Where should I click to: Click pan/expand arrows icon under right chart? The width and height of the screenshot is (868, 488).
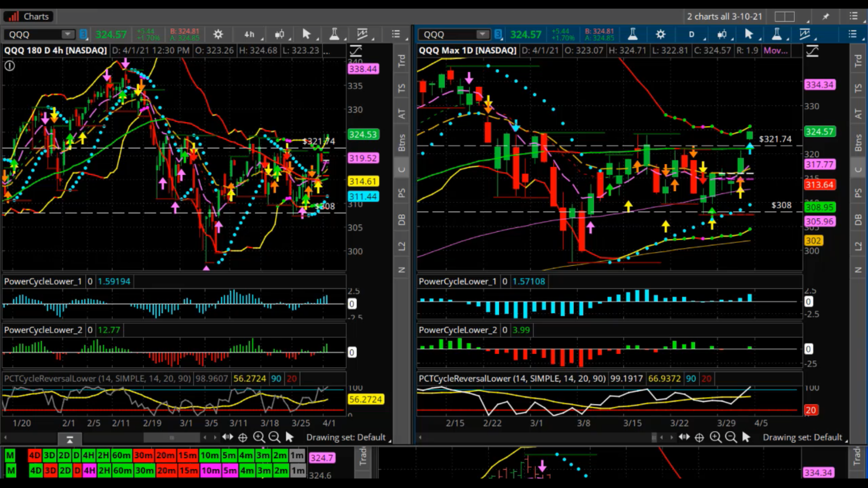tap(684, 437)
